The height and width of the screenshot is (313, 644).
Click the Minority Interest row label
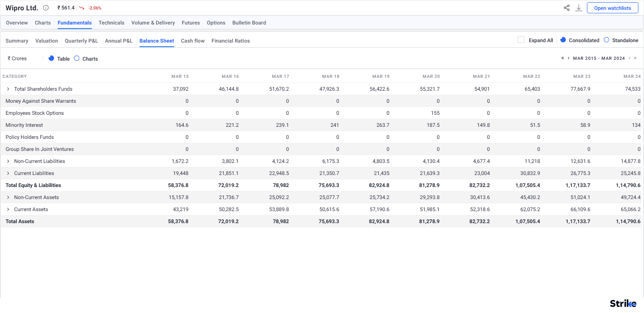click(x=24, y=125)
